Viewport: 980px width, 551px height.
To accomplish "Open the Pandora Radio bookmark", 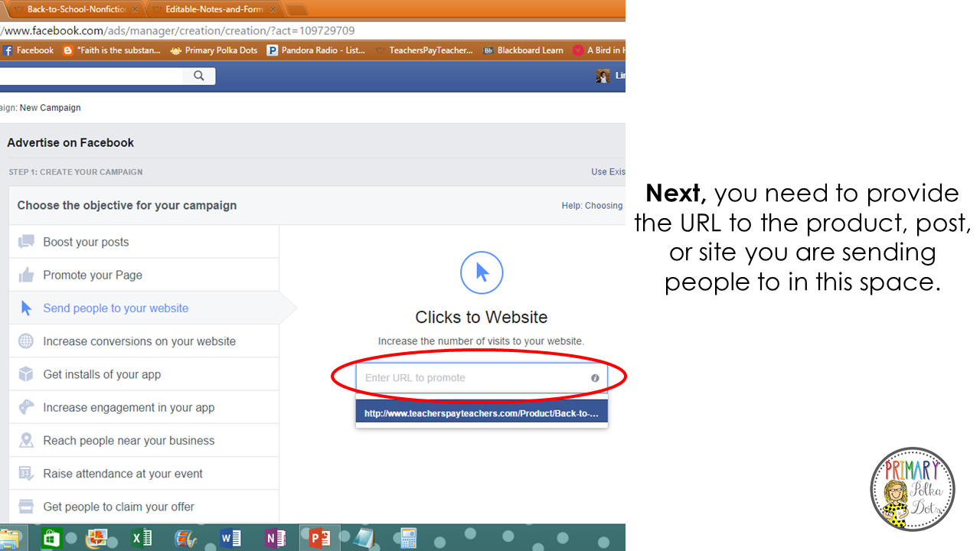I will tap(316, 51).
